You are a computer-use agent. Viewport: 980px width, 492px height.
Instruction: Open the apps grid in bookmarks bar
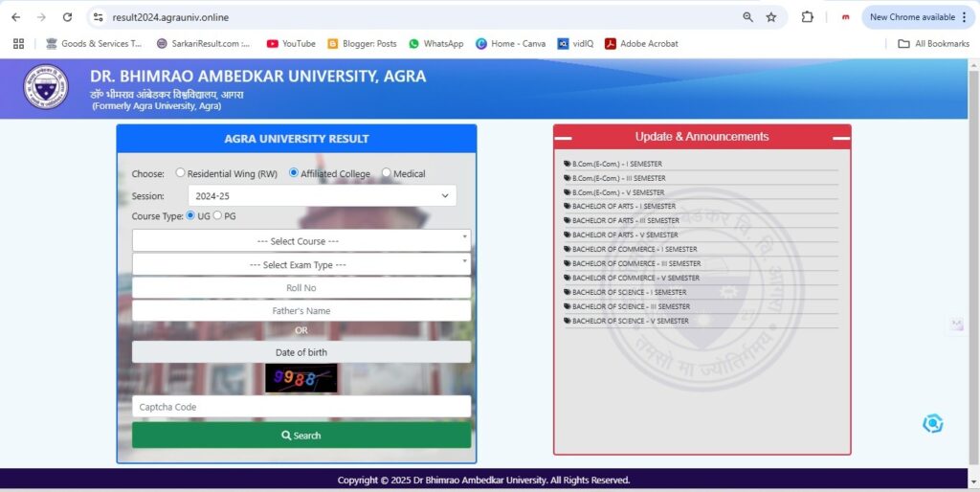[18, 44]
